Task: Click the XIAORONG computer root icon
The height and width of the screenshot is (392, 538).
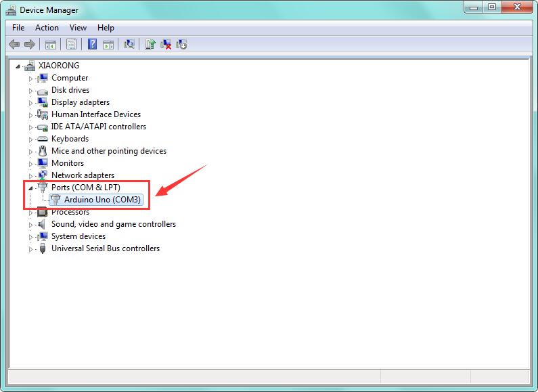Action: coord(30,66)
